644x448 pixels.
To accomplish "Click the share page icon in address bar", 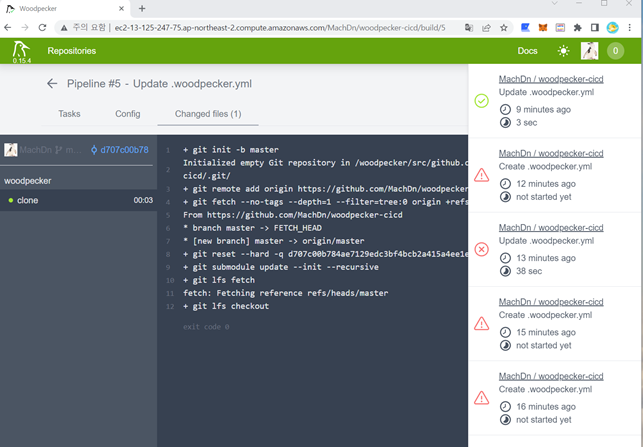I will 486,28.
